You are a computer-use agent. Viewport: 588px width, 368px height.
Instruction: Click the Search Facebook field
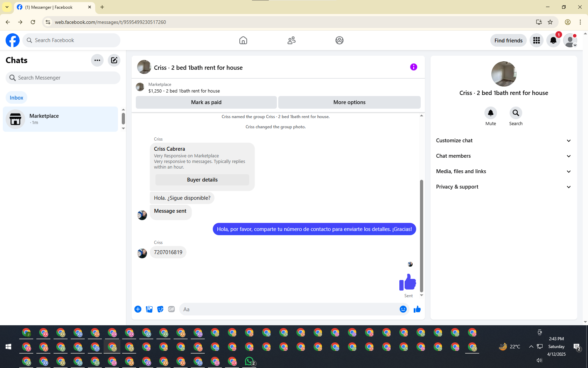71,40
